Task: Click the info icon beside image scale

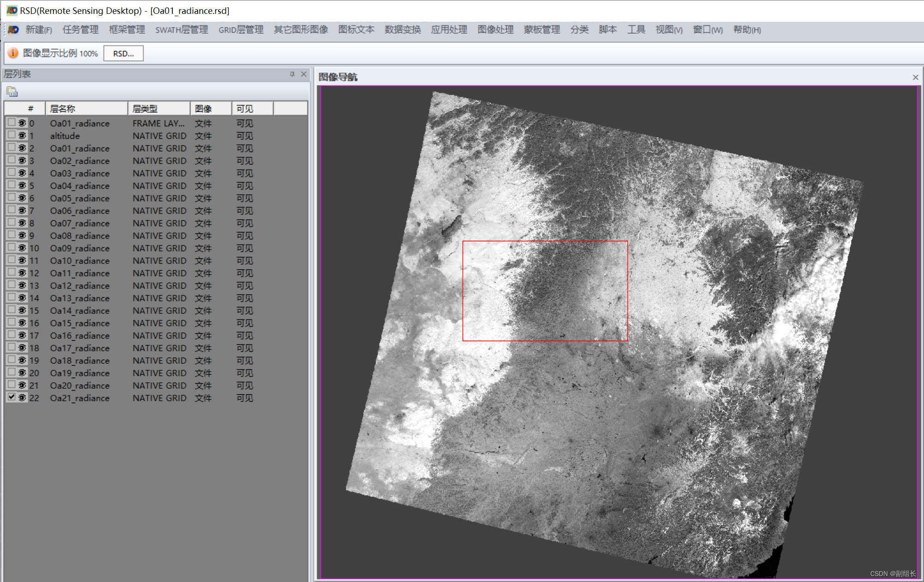Action: click(13, 53)
